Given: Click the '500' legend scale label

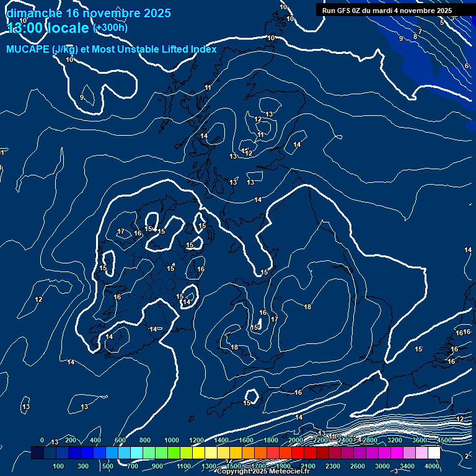Looking at the screenshot, I should click(108, 466).
